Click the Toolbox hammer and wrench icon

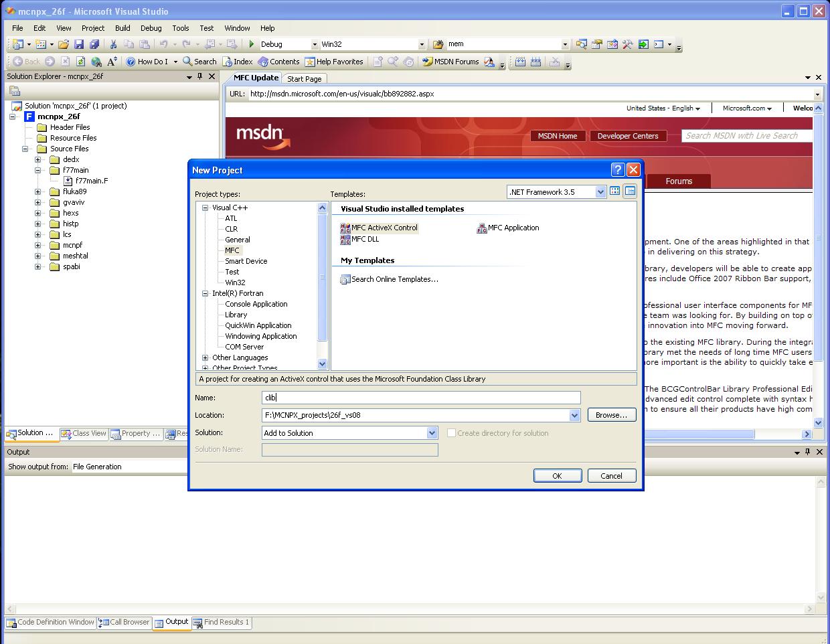click(x=627, y=44)
